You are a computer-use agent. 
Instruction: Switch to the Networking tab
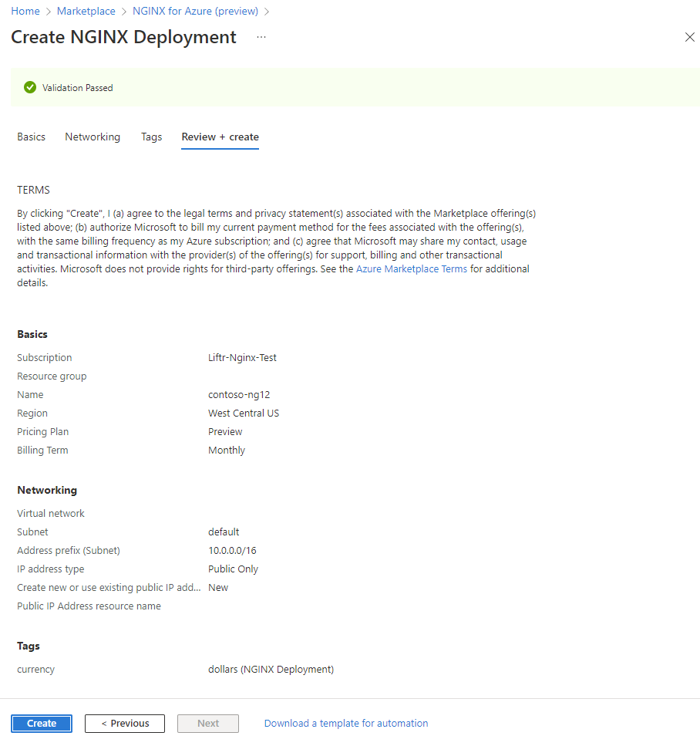pyautogui.click(x=93, y=137)
